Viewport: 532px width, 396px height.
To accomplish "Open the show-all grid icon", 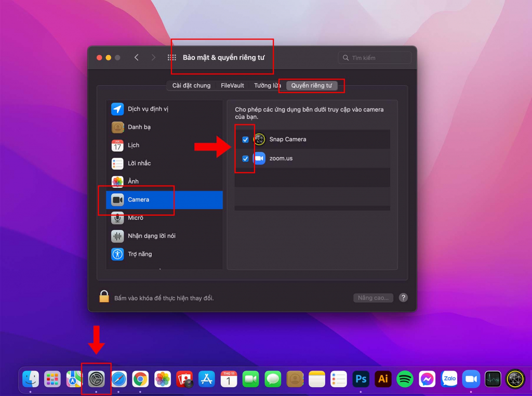I will click(171, 58).
